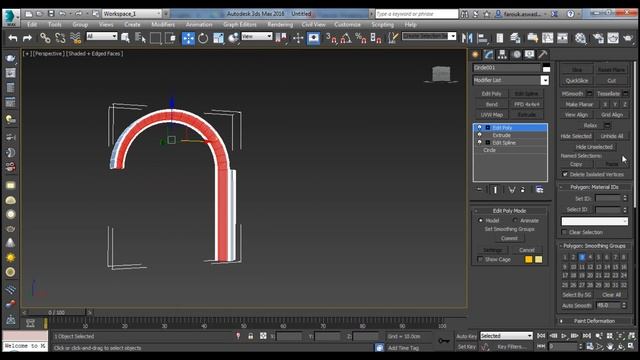Click the Circle001 object color swatch
The height and width of the screenshot is (360, 640).
coord(546,68)
